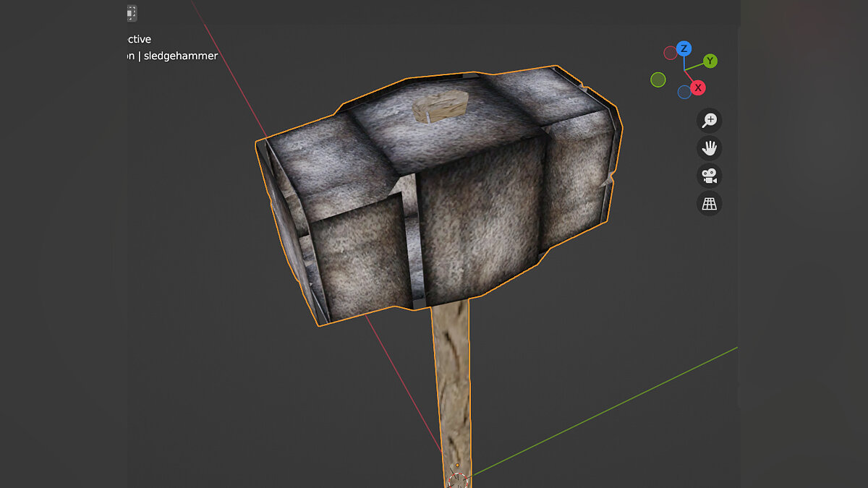This screenshot has width=868, height=488.
Task: Click the faded blue negative Z circle
Action: click(x=684, y=92)
